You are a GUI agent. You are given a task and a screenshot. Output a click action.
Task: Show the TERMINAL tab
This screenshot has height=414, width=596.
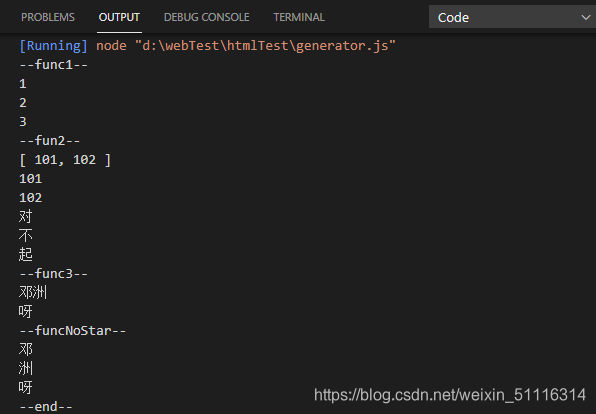(299, 17)
